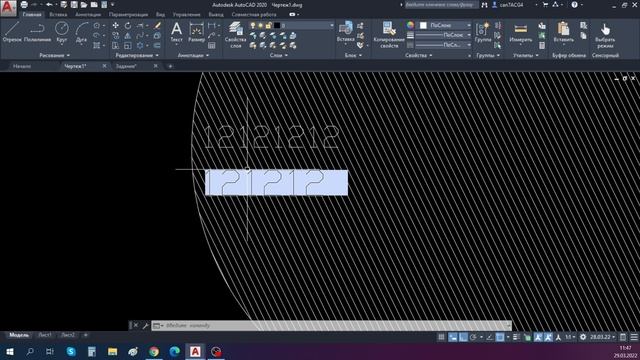Expand the Свойства panel
Image resolution: width=640 pixels, height=360 pixels.
pyautogui.click(x=419, y=55)
